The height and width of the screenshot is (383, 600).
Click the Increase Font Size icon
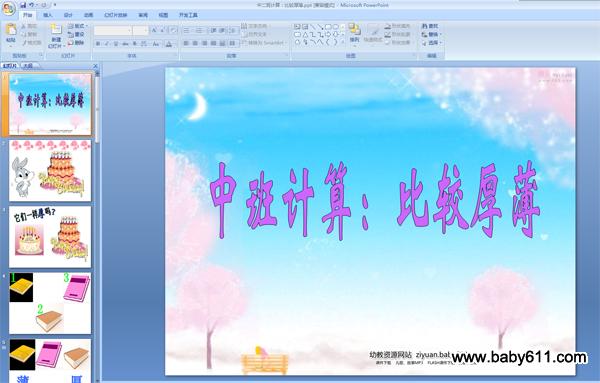click(x=154, y=30)
